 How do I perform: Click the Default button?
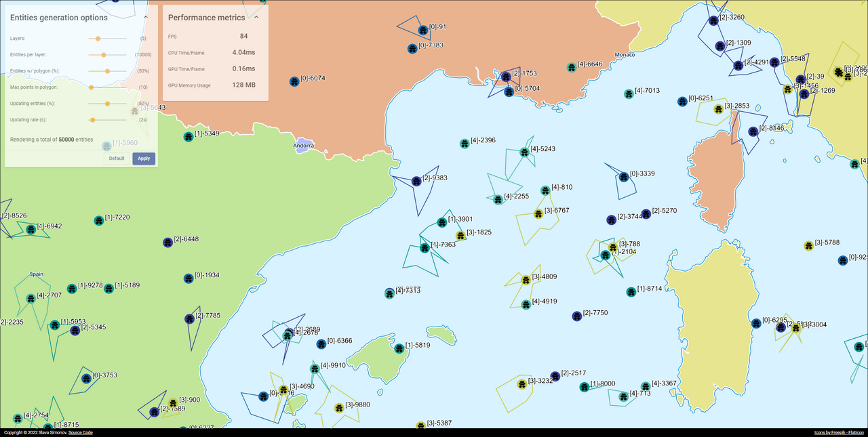[x=117, y=159]
